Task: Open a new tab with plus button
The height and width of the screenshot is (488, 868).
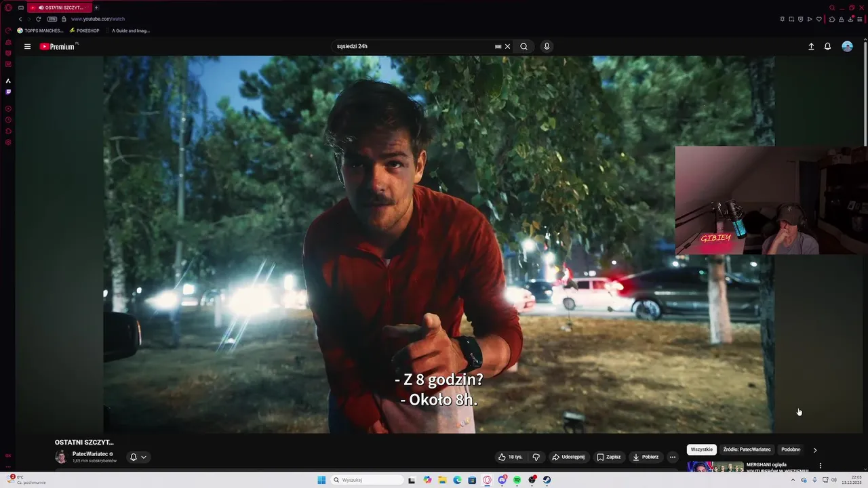Action: 96,7
